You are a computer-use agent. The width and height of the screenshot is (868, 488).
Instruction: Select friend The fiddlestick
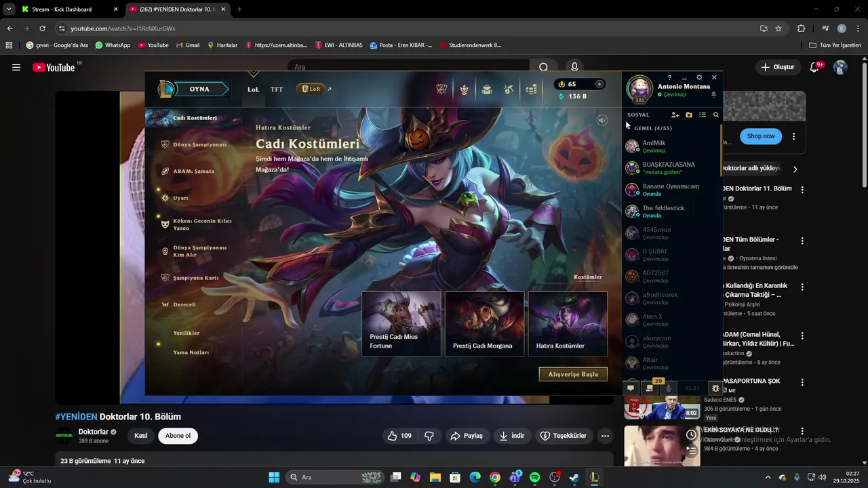(x=670, y=211)
